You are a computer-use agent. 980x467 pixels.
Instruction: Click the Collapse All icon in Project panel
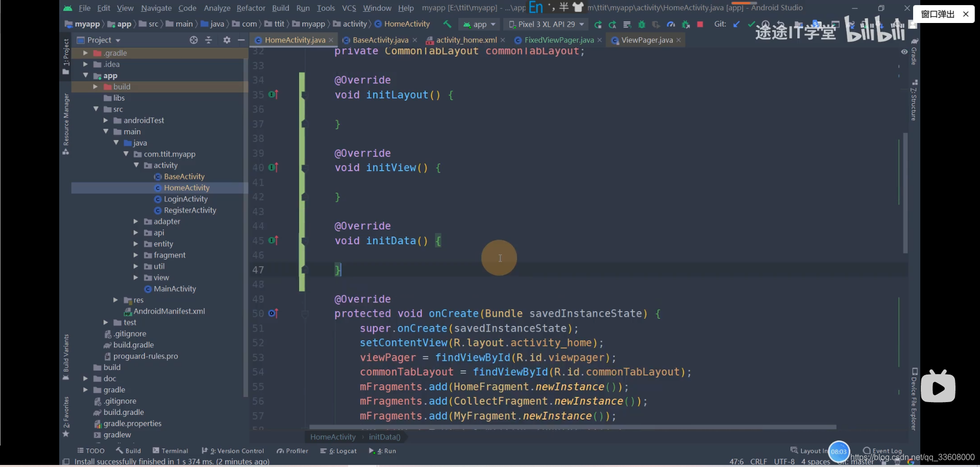tap(208, 40)
